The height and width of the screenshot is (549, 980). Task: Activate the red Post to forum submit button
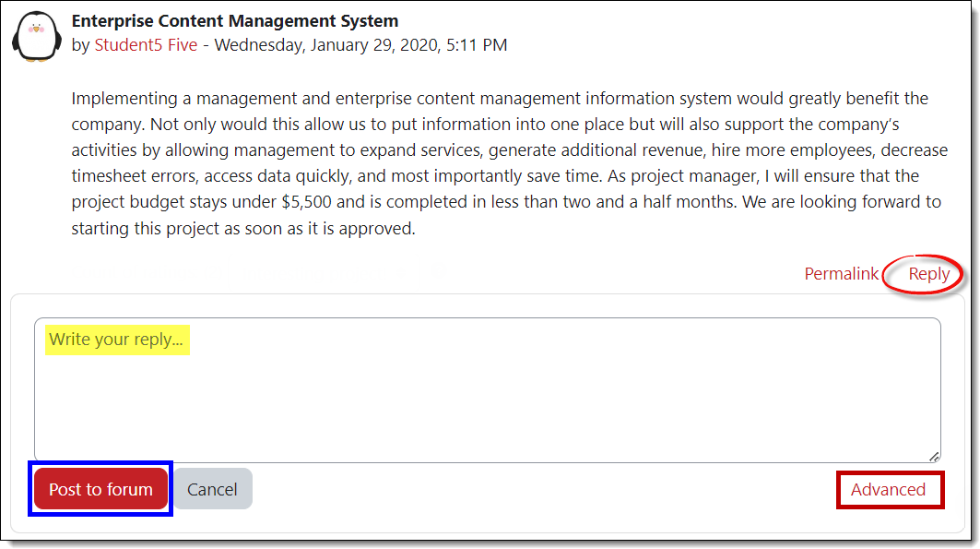coord(100,489)
